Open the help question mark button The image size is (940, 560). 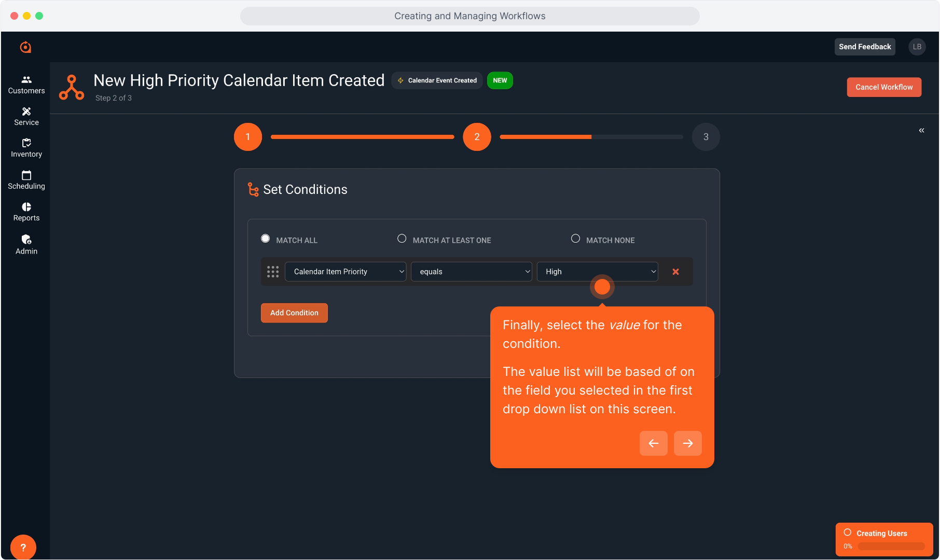(x=23, y=547)
